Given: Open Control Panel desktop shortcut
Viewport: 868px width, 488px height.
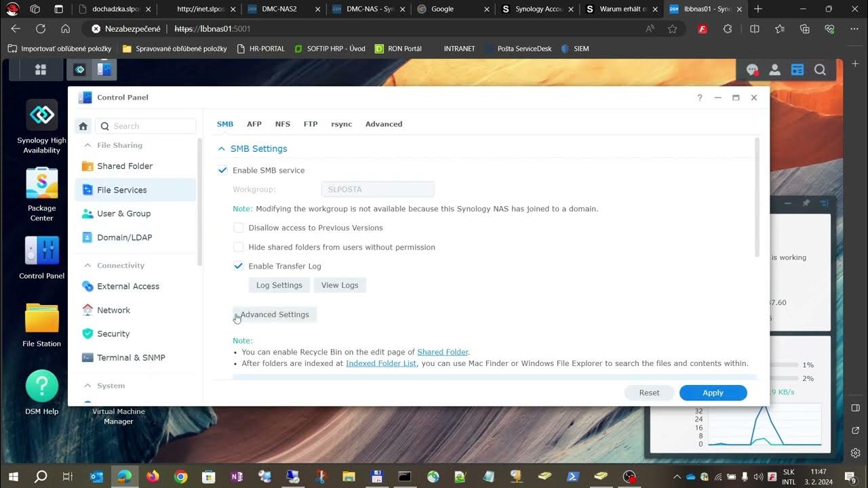Looking at the screenshot, I should (41, 258).
